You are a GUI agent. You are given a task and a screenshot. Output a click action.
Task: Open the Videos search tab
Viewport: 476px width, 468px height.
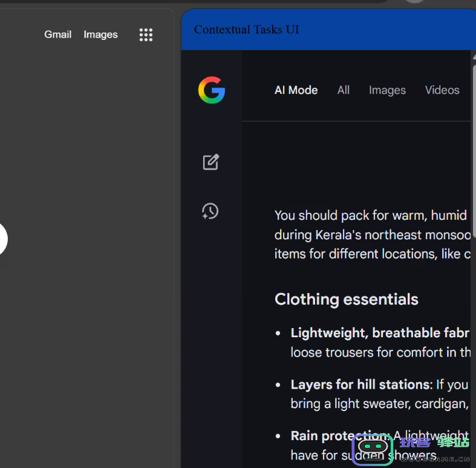[x=442, y=90]
